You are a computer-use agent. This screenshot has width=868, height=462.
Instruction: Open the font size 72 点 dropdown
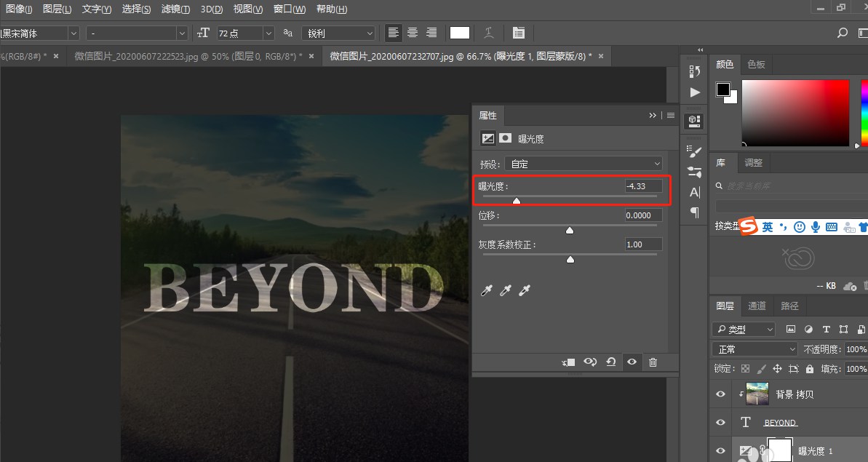[268, 33]
